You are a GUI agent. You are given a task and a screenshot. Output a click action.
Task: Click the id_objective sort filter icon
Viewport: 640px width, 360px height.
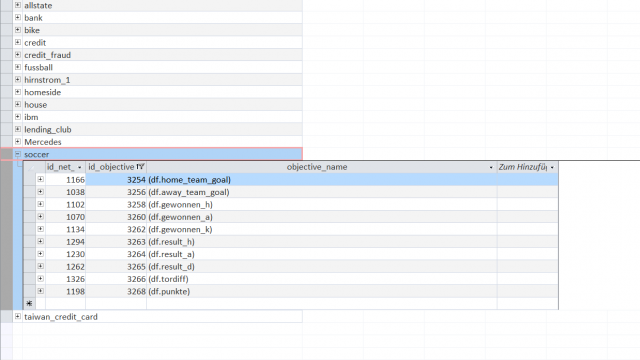[x=140, y=167]
